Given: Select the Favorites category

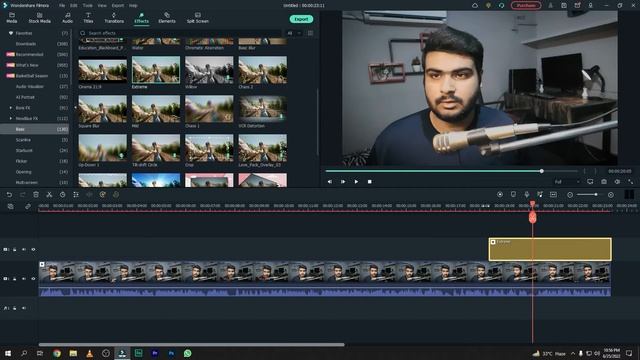Looking at the screenshot, I should point(24,33).
